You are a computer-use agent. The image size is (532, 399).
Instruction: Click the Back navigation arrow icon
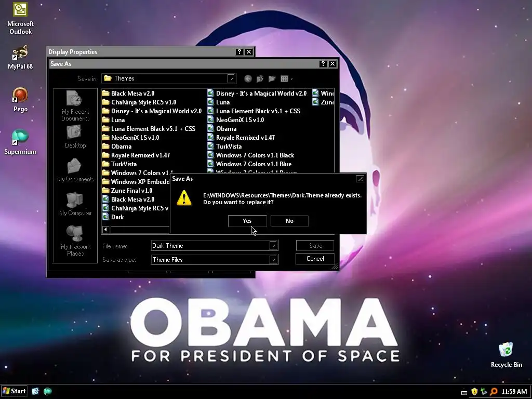[x=248, y=79]
